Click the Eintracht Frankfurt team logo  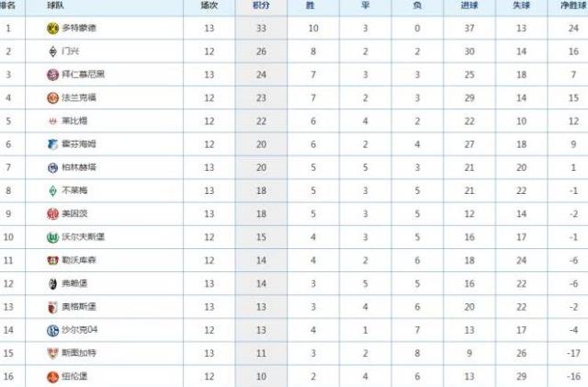point(53,98)
